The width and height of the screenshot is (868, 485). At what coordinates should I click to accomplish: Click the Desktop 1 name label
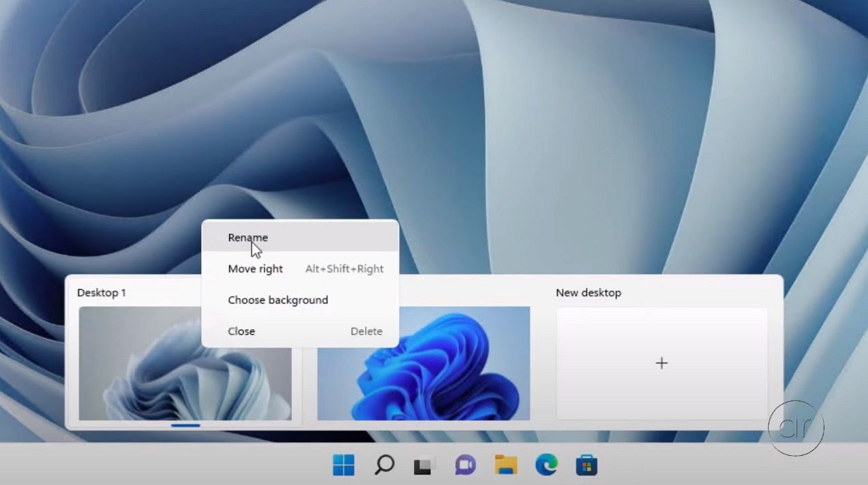point(102,292)
